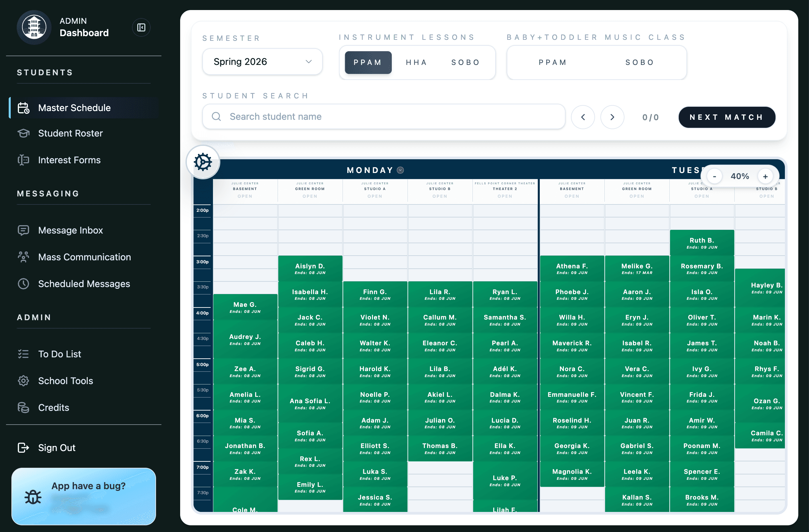Open the Credits page
Screen dimensions: 809x532
pos(53,408)
